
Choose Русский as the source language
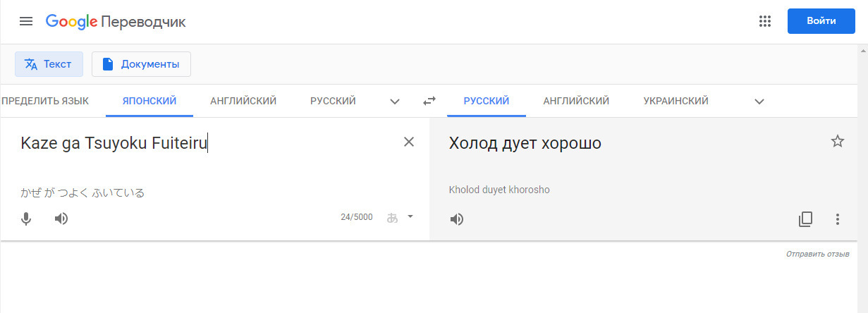(x=333, y=101)
